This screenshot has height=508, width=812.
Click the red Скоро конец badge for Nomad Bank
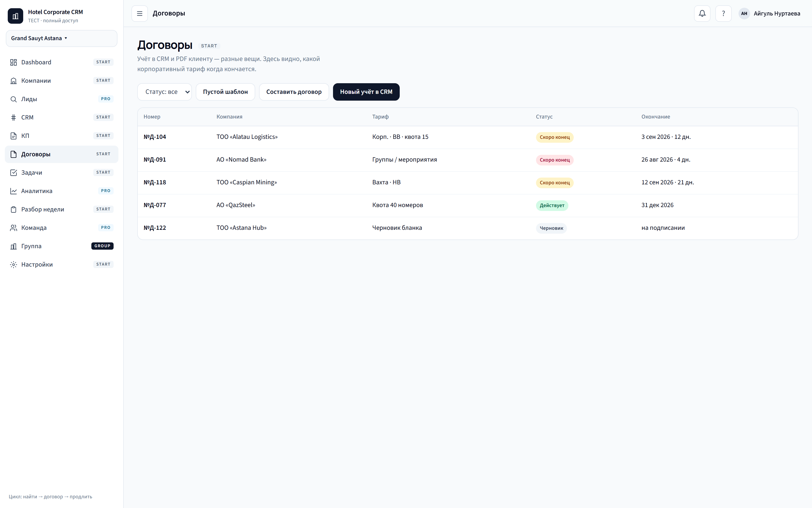click(555, 160)
